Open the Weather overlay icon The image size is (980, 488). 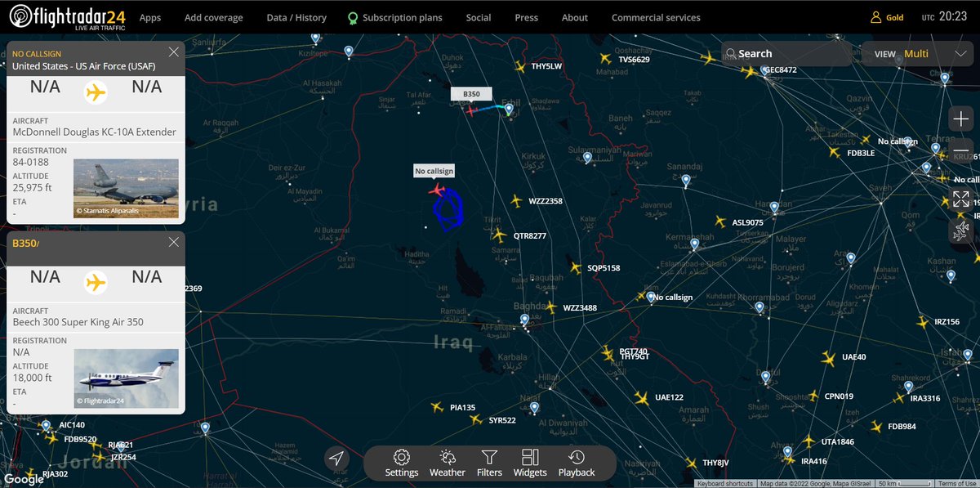[x=448, y=463]
